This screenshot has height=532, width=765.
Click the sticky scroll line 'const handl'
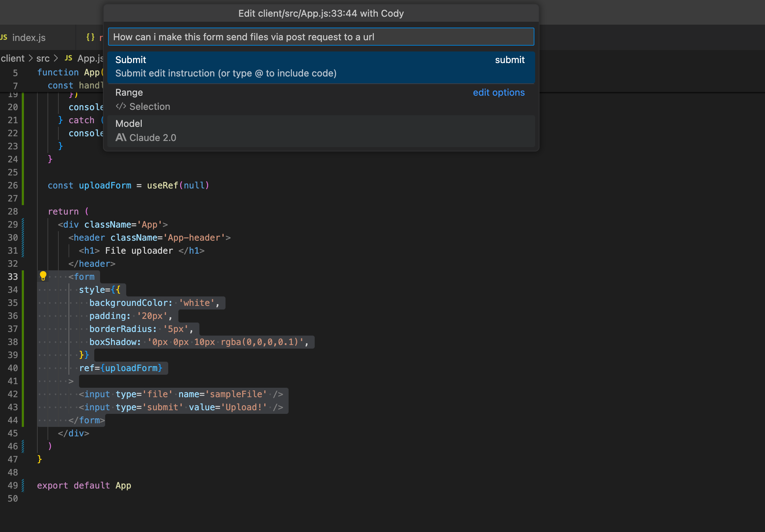75,86
